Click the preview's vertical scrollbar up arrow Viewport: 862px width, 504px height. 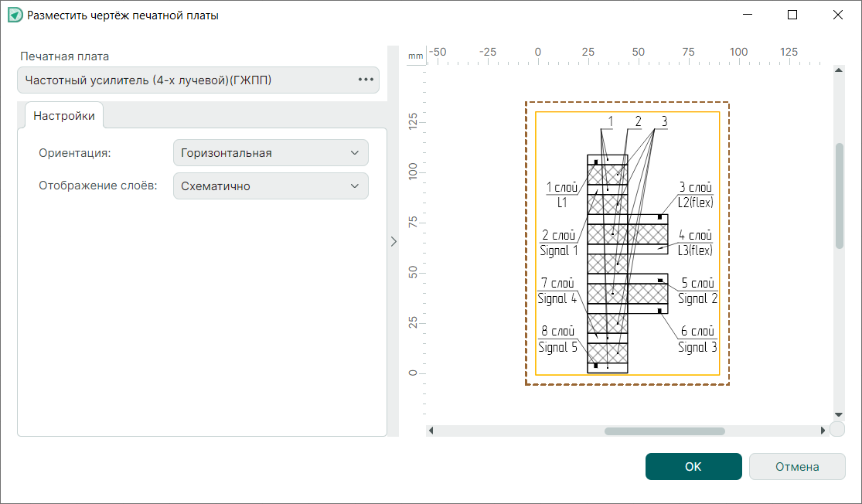click(839, 71)
